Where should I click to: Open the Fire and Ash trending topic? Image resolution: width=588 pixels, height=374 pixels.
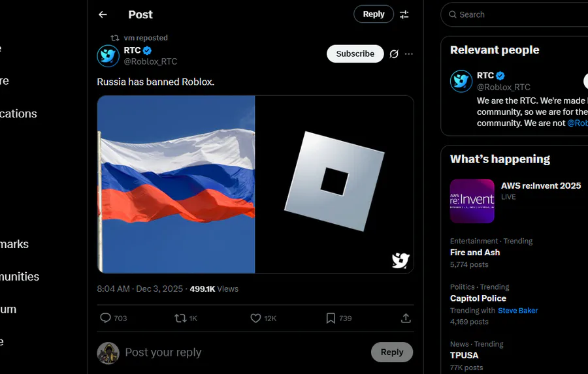pyautogui.click(x=475, y=253)
